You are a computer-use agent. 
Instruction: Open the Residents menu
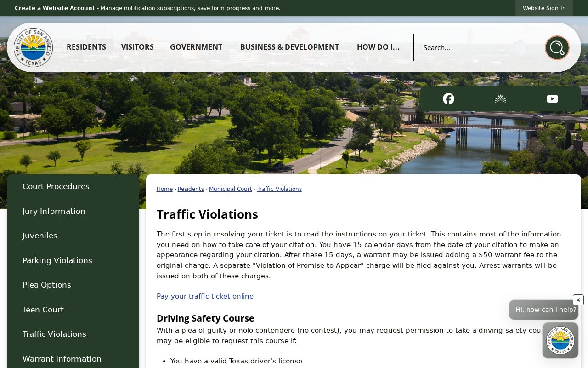coord(86,47)
